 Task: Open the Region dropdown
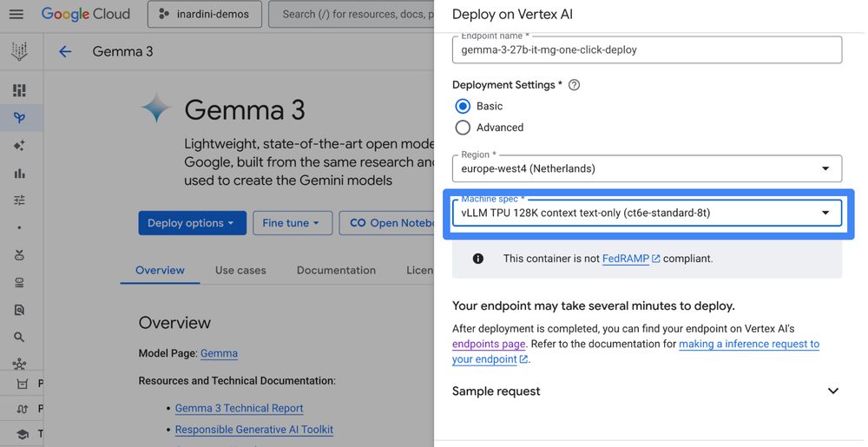click(647, 168)
